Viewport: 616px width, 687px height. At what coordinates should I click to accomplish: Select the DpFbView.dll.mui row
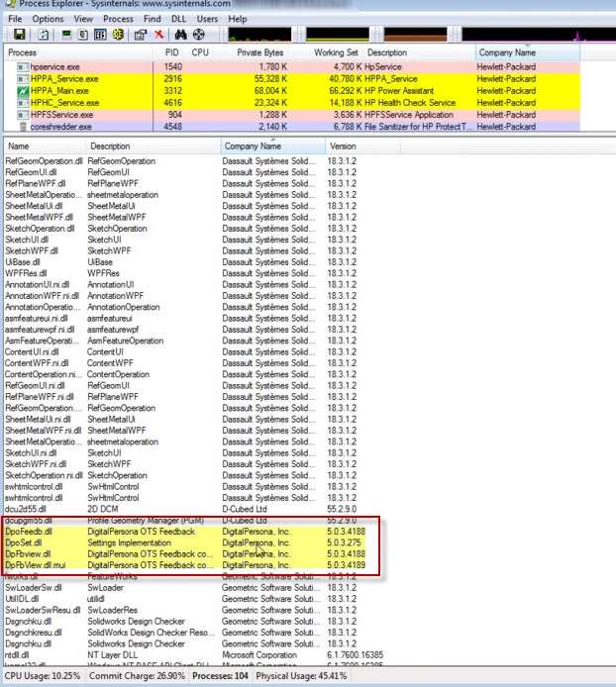186,565
